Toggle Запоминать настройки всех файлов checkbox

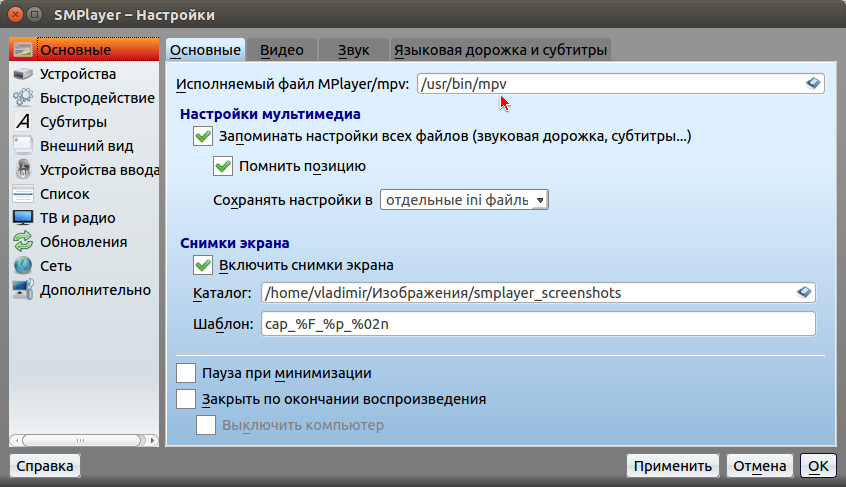click(x=203, y=136)
